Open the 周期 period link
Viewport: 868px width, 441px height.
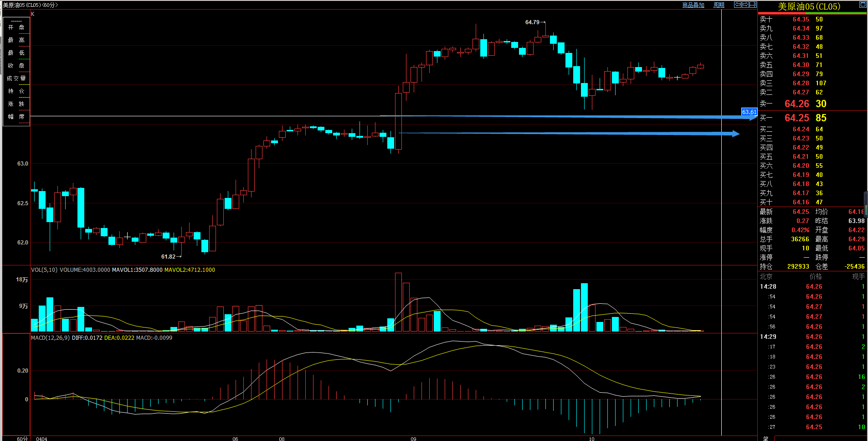(719, 5)
